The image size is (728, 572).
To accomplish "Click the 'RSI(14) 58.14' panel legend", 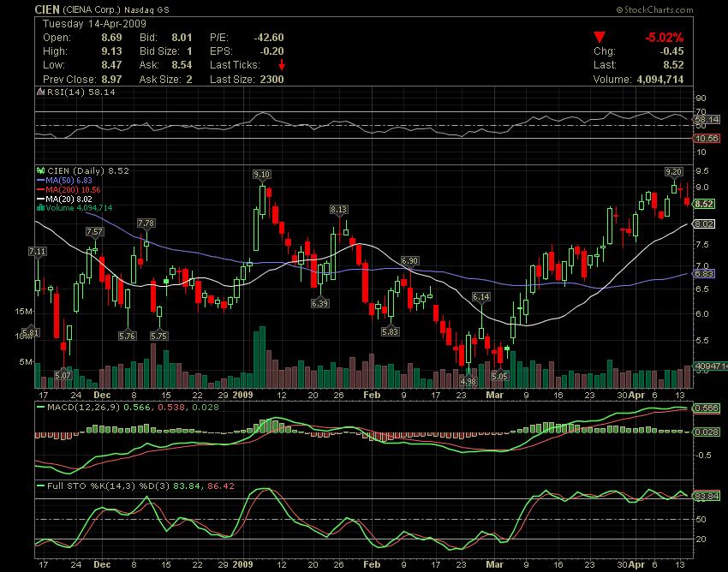I will (81, 92).
